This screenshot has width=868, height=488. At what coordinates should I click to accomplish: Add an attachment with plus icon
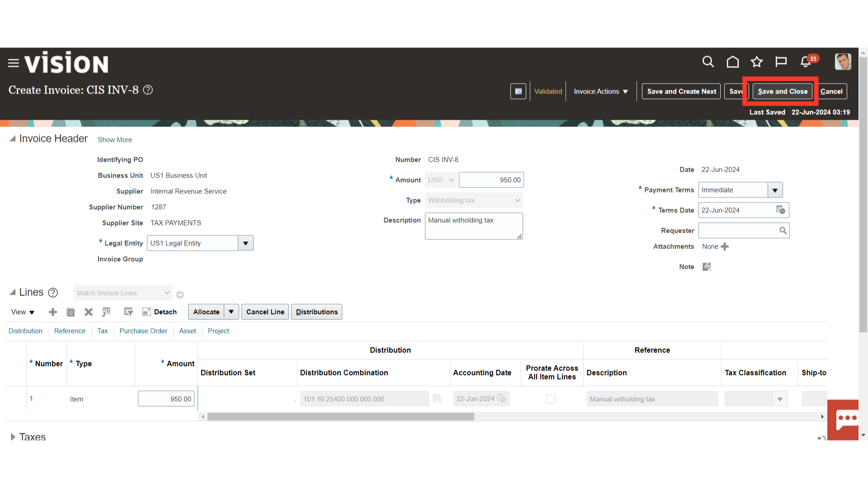725,246
